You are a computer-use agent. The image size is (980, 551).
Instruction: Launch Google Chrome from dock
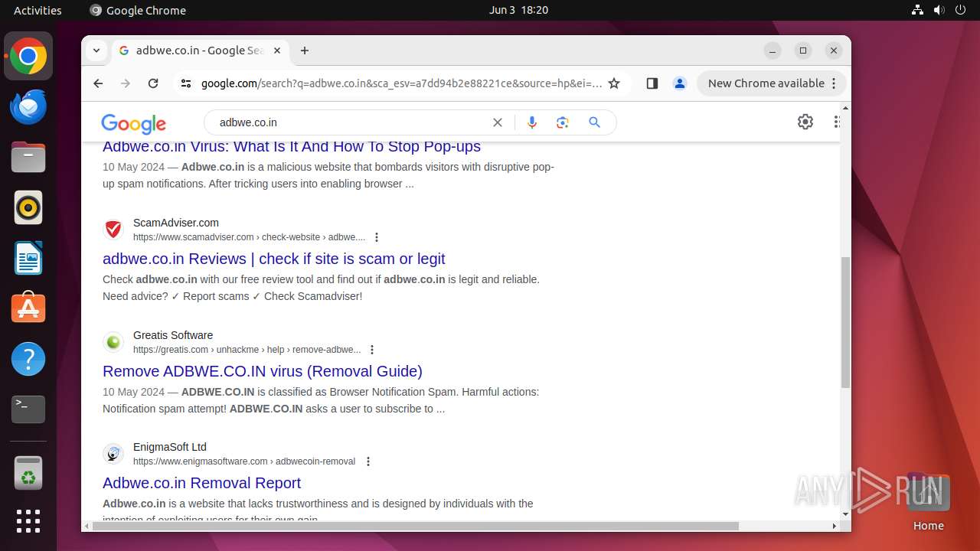click(x=28, y=57)
